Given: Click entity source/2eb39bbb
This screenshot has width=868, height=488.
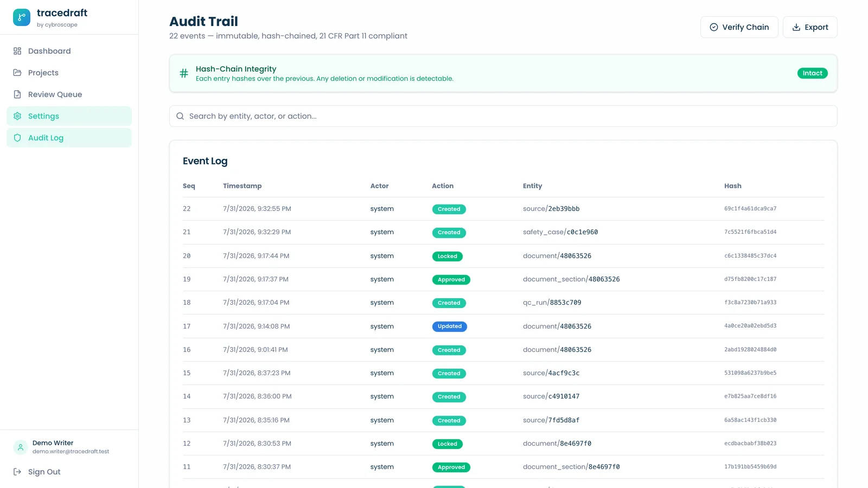Looking at the screenshot, I should pyautogui.click(x=551, y=209).
